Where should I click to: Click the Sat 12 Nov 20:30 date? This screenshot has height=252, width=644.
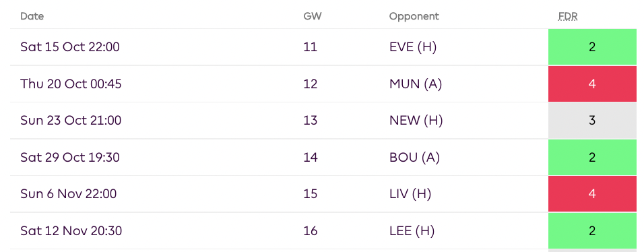[71, 230]
